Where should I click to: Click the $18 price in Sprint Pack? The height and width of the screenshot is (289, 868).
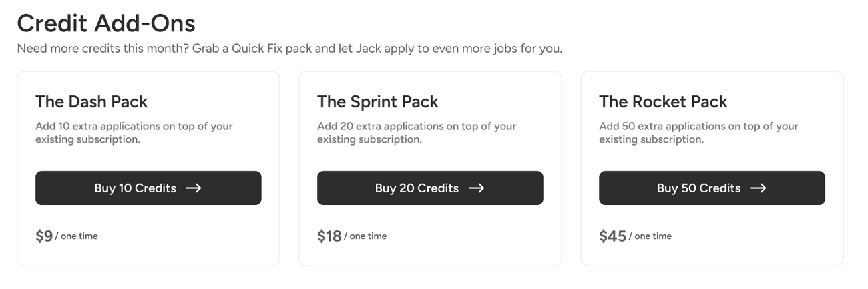point(329,236)
